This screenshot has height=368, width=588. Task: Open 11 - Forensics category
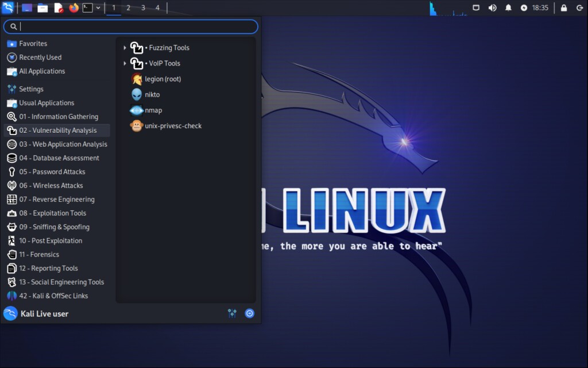tap(57, 255)
